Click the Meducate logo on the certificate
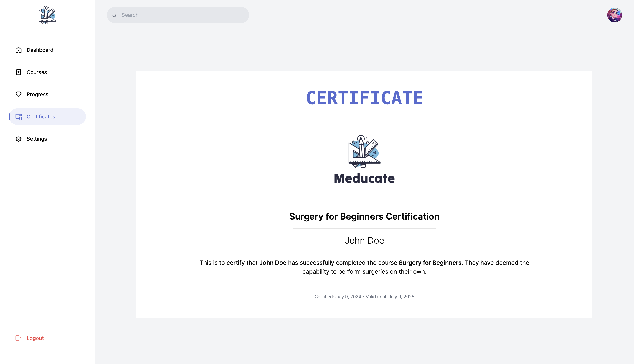Screen dimensions: 634x364 [364, 159]
